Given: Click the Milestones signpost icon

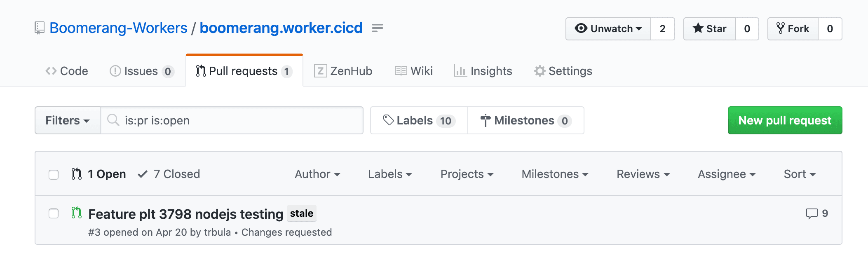Looking at the screenshot, I should click(x=486, y=120).
